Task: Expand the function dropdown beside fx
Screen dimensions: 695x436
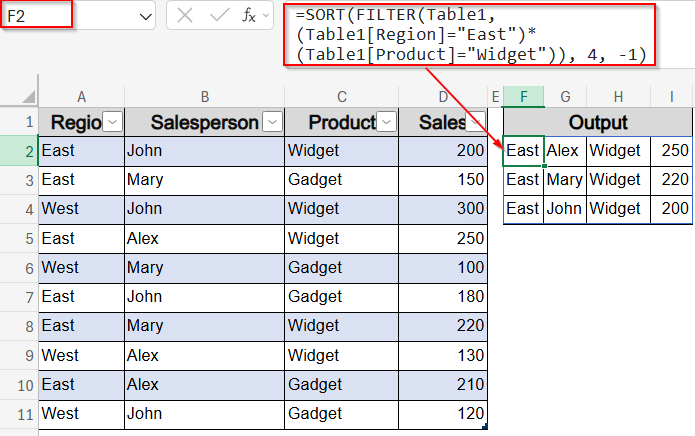Action: click(x=266, y=16)
